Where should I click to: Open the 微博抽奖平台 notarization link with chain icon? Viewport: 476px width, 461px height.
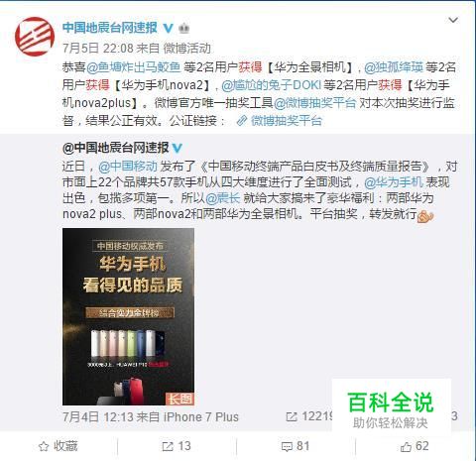(280, 121)
